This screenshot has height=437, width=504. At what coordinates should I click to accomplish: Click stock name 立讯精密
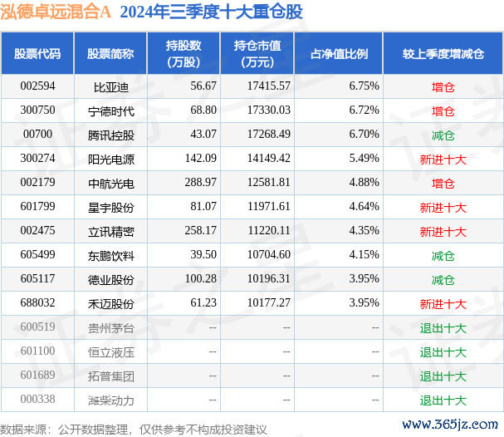point(111,232)
